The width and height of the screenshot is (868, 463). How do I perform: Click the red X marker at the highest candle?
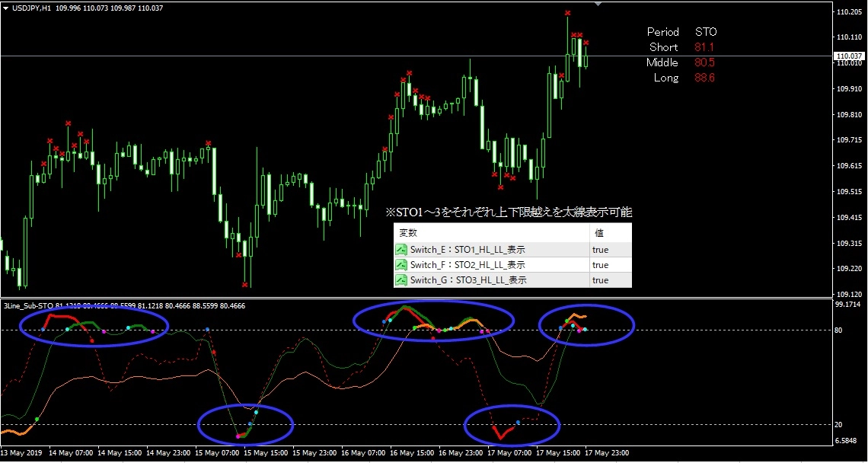(567, 13)
